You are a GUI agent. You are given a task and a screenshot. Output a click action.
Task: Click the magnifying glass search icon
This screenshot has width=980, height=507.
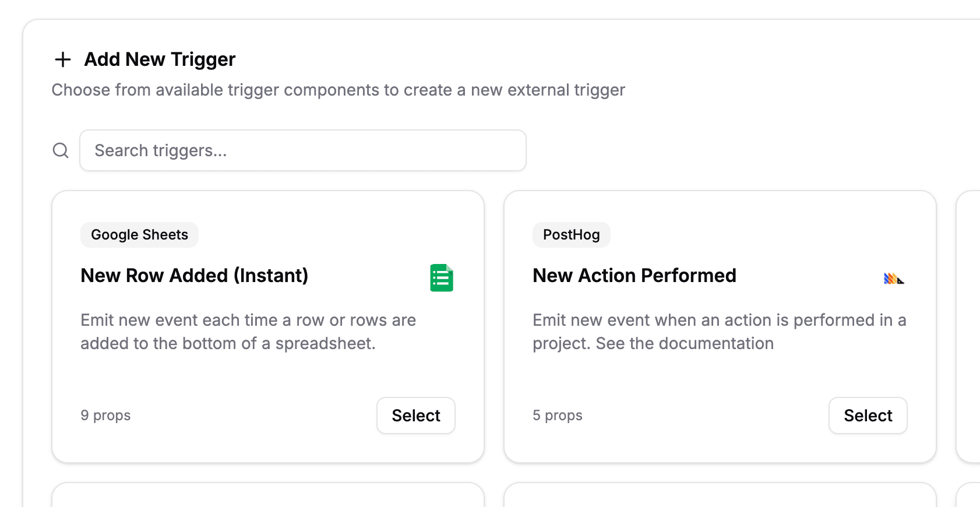tap(61, 150)
